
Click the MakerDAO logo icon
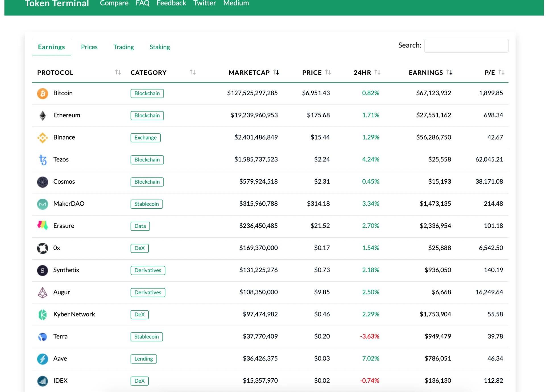tap(43, 204)
